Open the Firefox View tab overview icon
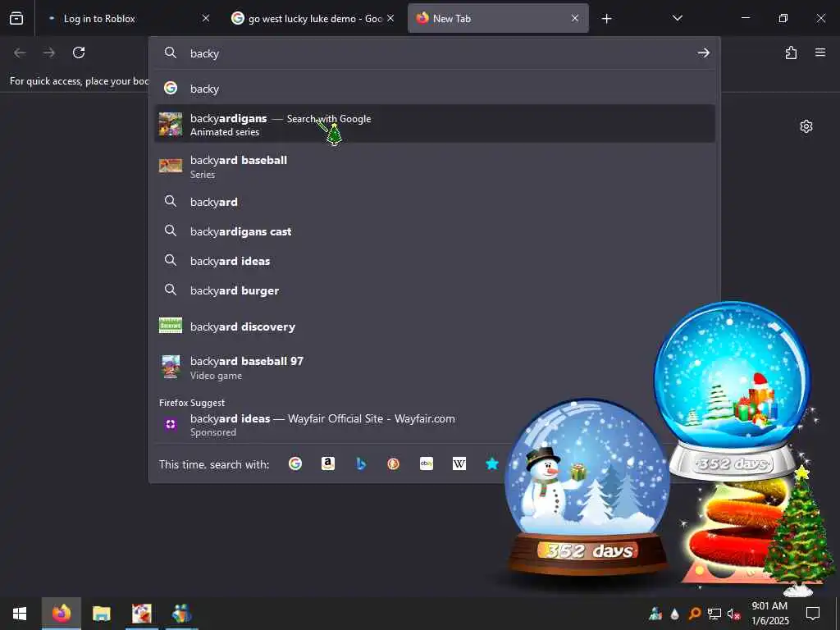Screen dimensions: 840x630 16,18
